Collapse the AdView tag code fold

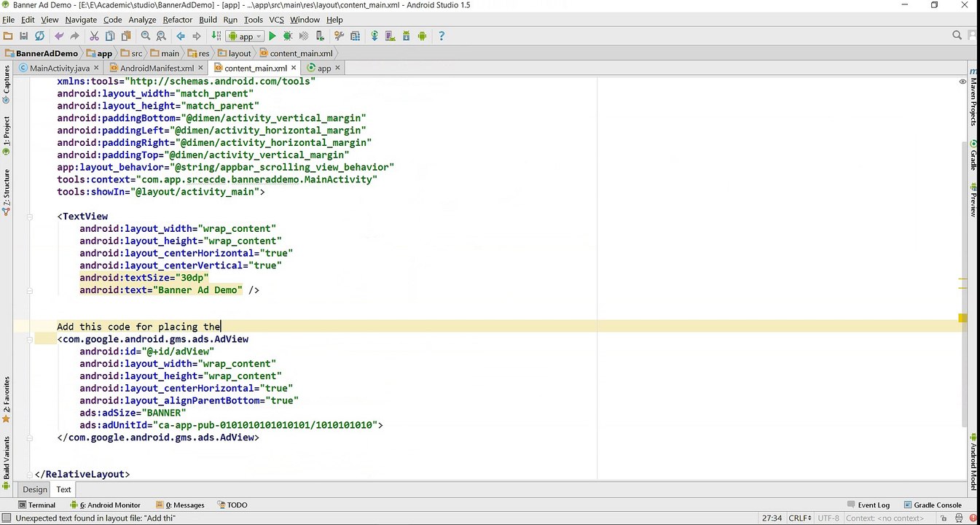point(30,339)
